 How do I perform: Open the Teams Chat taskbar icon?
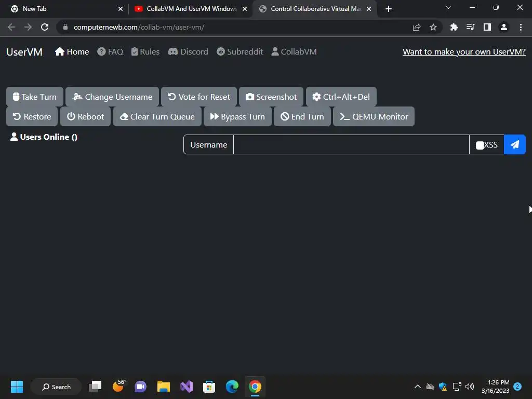[140, 387]
